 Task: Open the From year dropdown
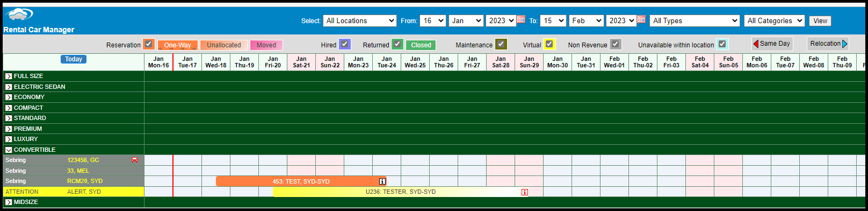coord(501,21)
